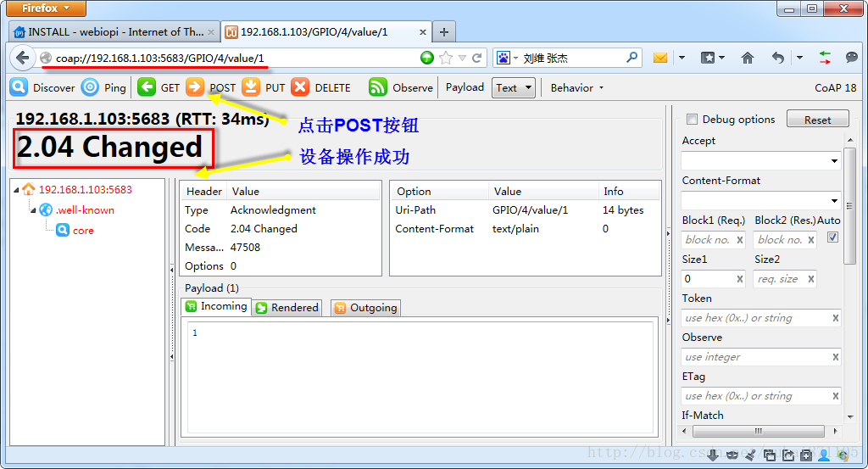Click the address bar URL field

click(230, 58)
